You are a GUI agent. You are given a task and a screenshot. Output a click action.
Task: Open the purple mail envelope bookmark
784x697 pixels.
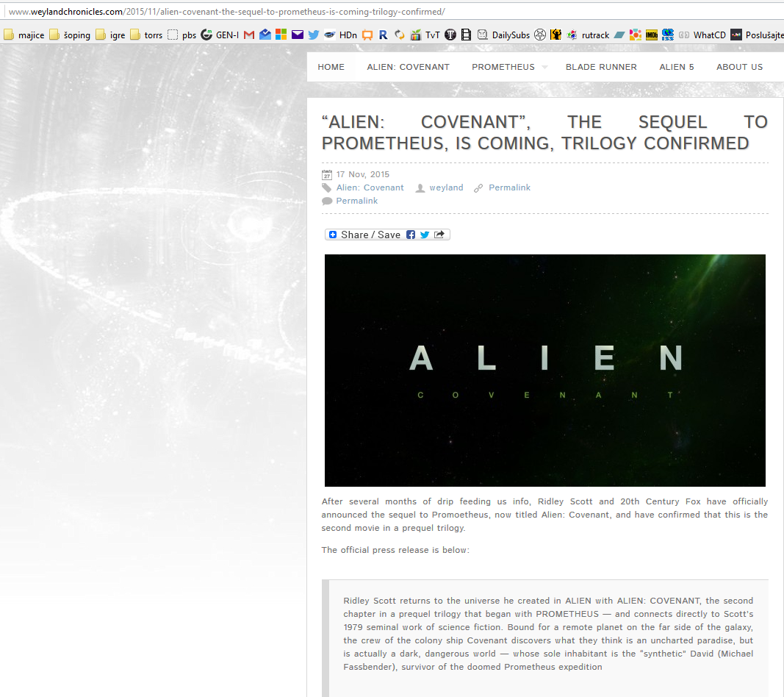[x=298, y=35]
